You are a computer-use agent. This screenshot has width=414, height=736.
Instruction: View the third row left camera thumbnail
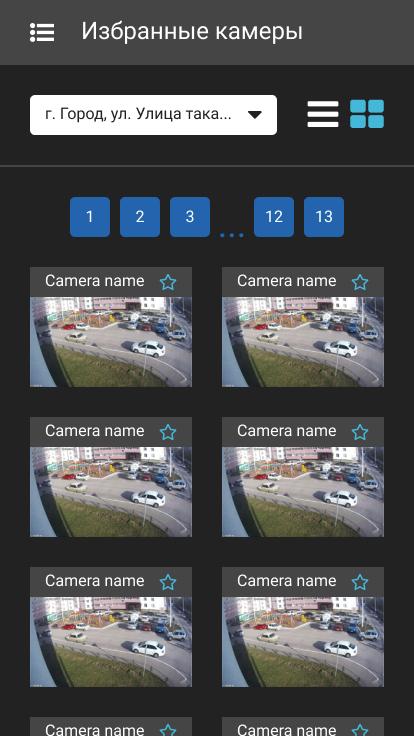pos(111,642)
